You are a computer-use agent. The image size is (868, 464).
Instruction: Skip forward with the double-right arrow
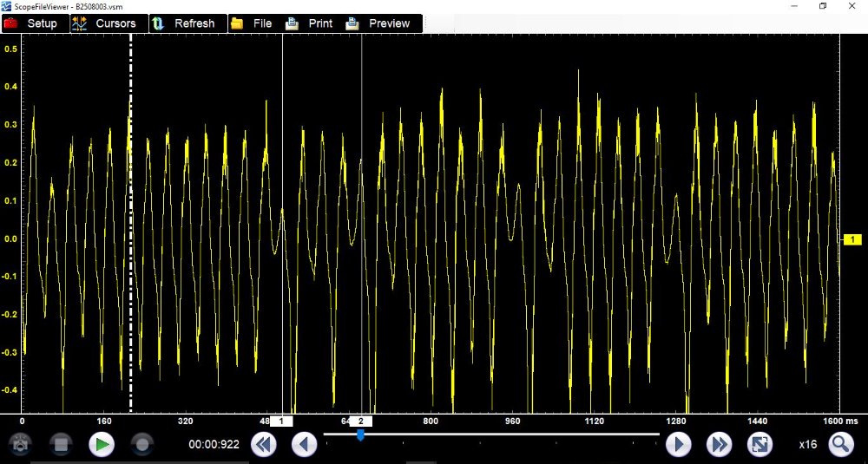(x=719, y=445)
